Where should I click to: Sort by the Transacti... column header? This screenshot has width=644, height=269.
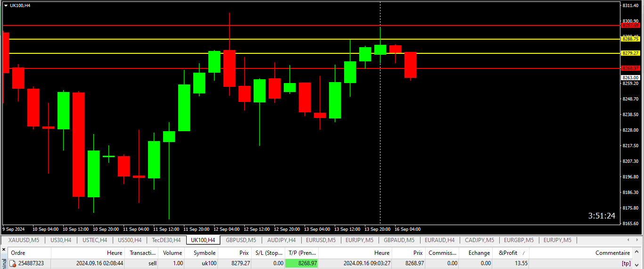[x=142, y=253]
